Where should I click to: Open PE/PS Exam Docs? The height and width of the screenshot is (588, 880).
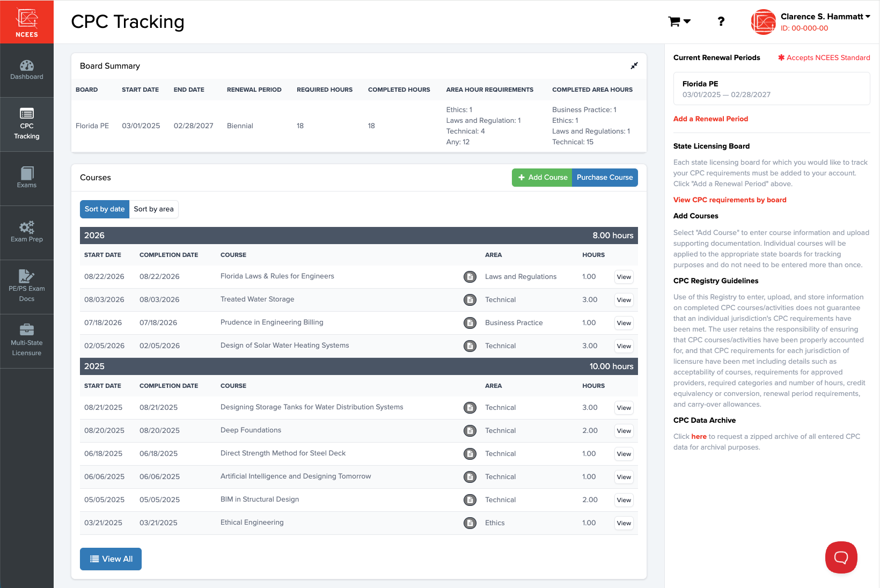tap(27, 286)
